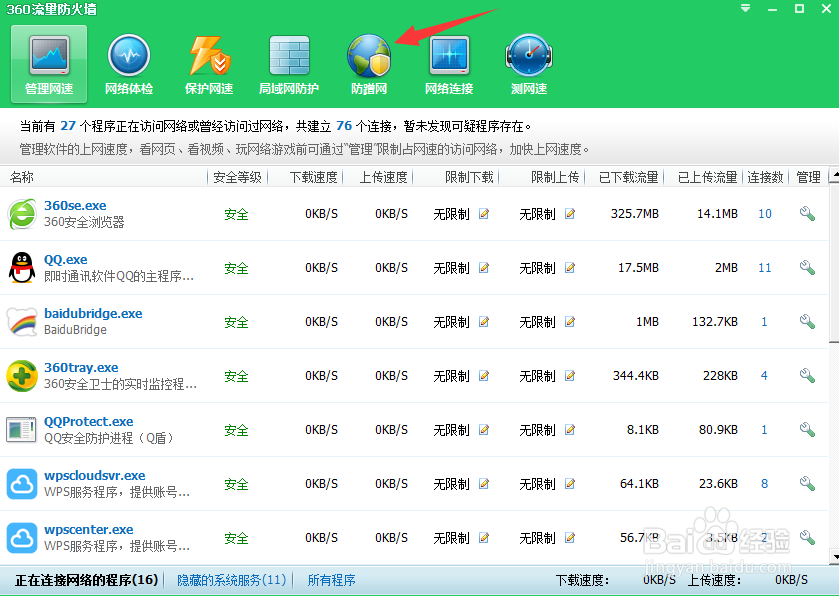Click the pencil to edit QQ.exe download limit
Image resolution: width=839 pixels, height=596 pixels.
coord(483,268)
